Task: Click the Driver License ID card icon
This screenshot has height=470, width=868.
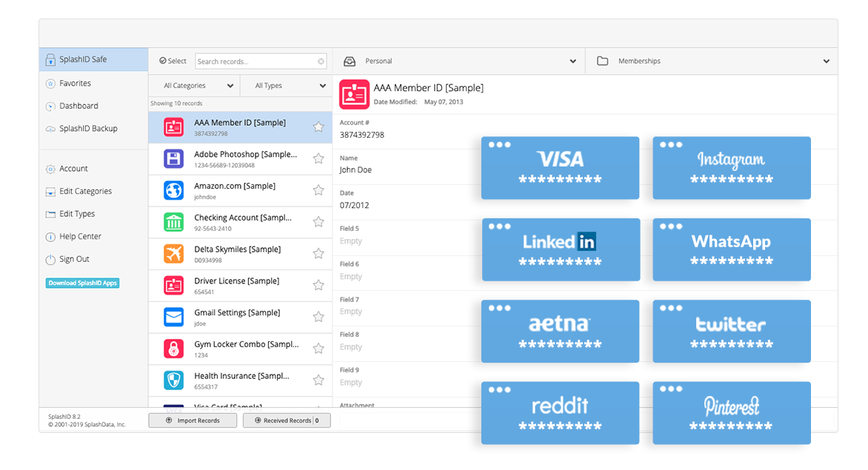Action: point(174,285)
